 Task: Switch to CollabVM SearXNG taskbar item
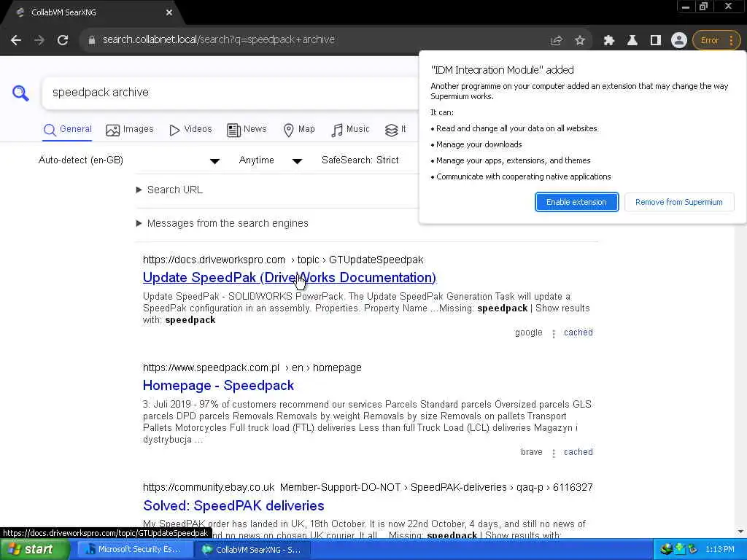point(252,550)
